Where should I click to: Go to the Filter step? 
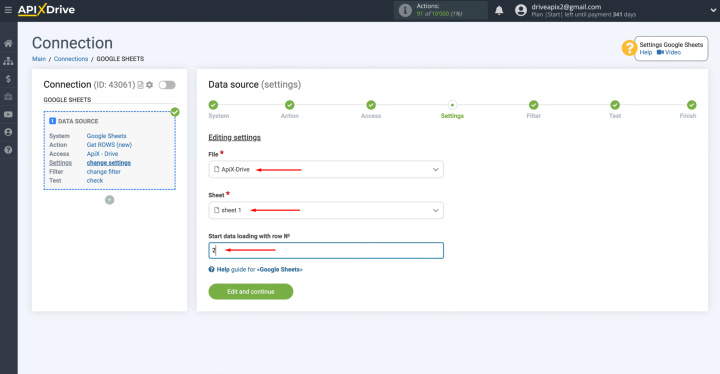click(x=534, y=105)
